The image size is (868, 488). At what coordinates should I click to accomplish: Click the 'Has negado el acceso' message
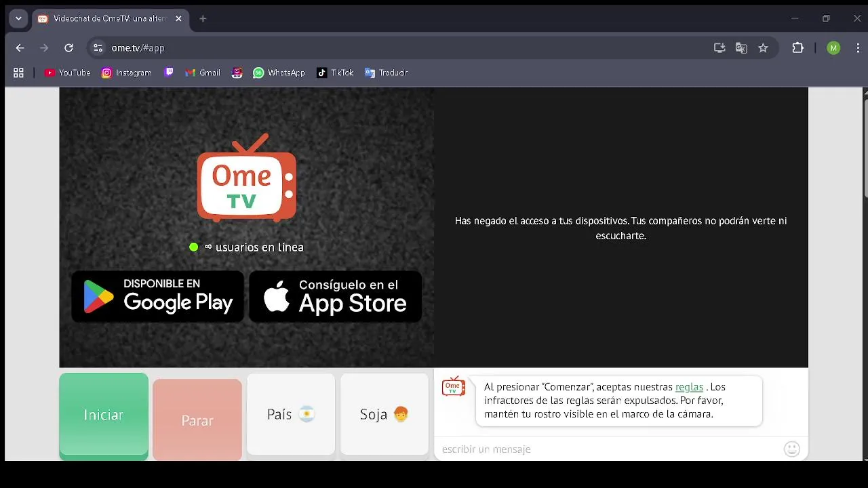point(621,228)
